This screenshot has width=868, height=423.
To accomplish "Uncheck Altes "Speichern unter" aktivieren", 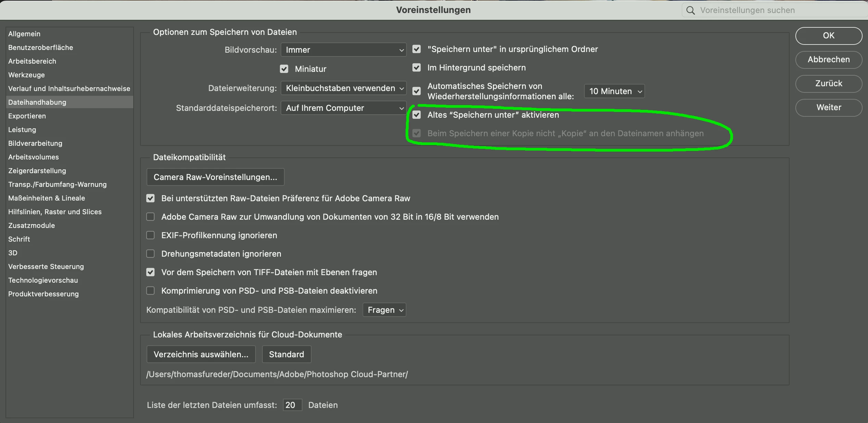I will (x=417, y=115).
